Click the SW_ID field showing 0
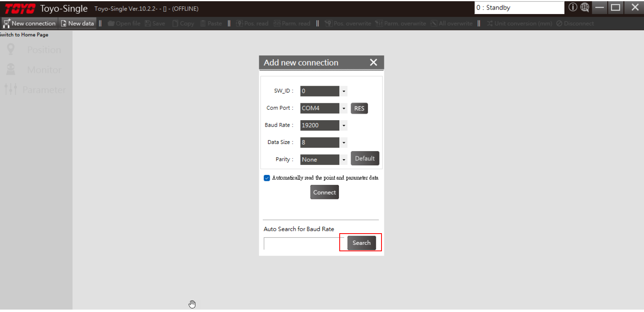The image size is (644, 312). coord(320,91)
